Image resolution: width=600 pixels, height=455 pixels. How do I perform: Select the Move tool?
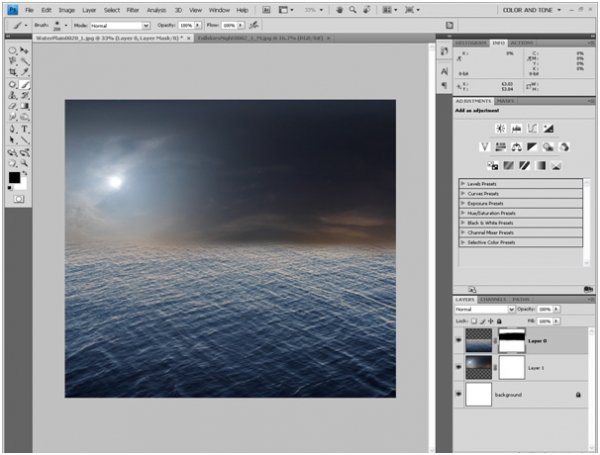24,51
